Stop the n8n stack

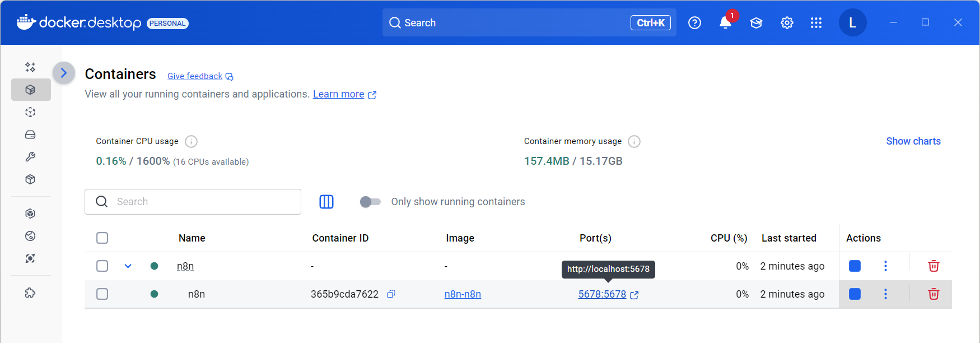(855, 266)
